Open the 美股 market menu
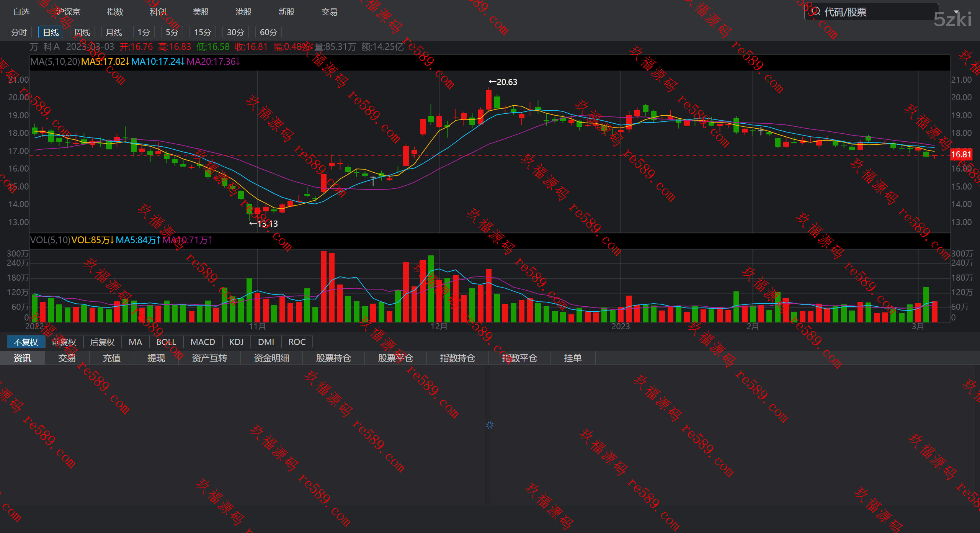This screenshot has height=533, width=980. coord(201,12)
